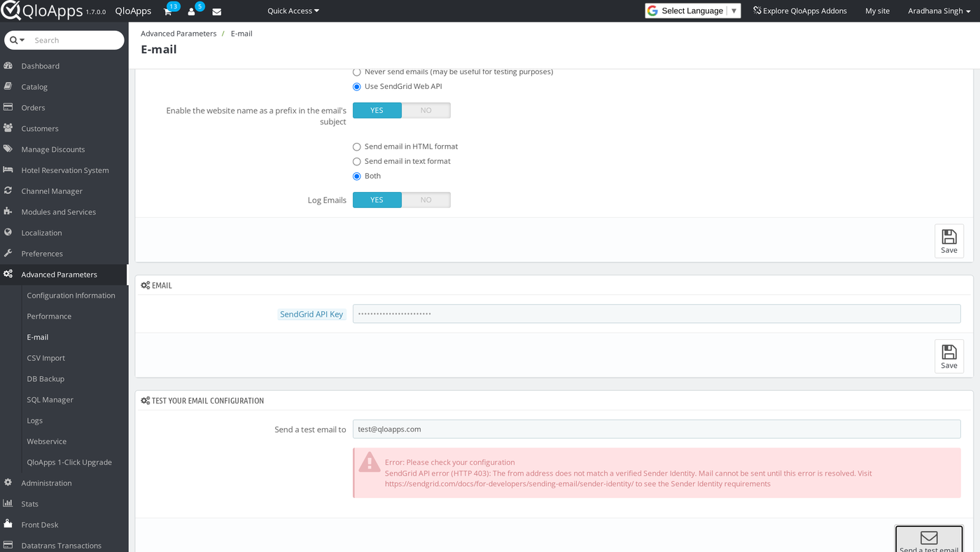Open the Explore QloApps Addons link
The width and height of the screenshot is (980, 552).
[800, 11]
